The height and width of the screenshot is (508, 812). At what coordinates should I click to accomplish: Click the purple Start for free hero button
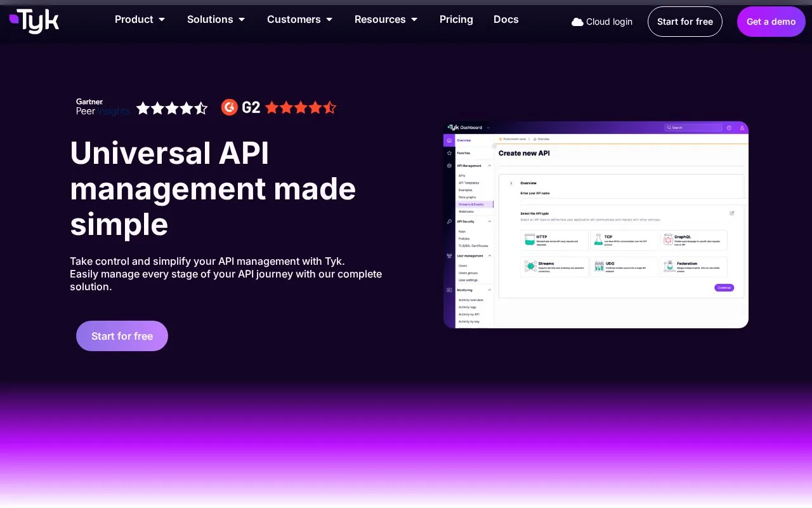[x=122, y=336]
